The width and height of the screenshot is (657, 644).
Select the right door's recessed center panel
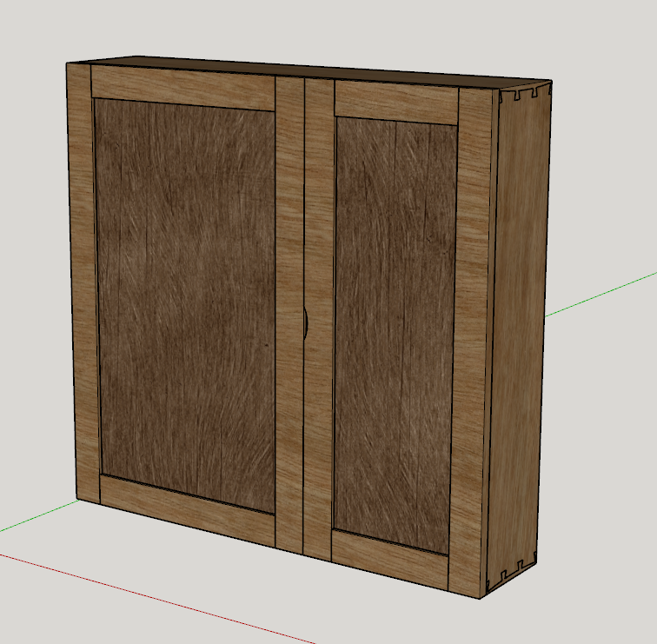tap(395, 335)
